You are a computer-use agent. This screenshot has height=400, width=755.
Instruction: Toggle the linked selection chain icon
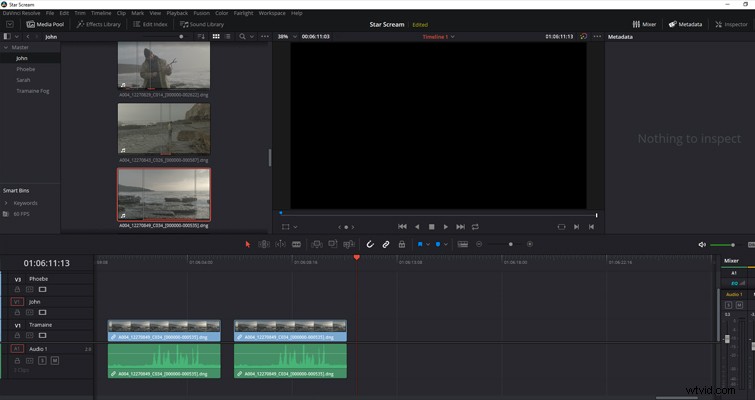pyautogui.click(x=386, y=244)
